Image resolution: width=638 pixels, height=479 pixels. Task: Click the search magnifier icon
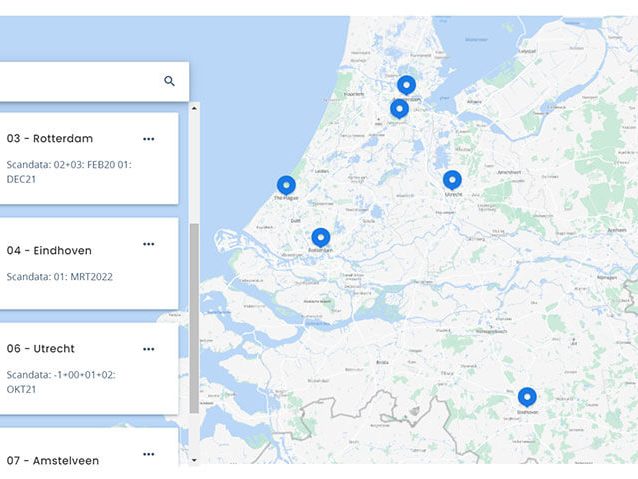click(x=169, y=81)
